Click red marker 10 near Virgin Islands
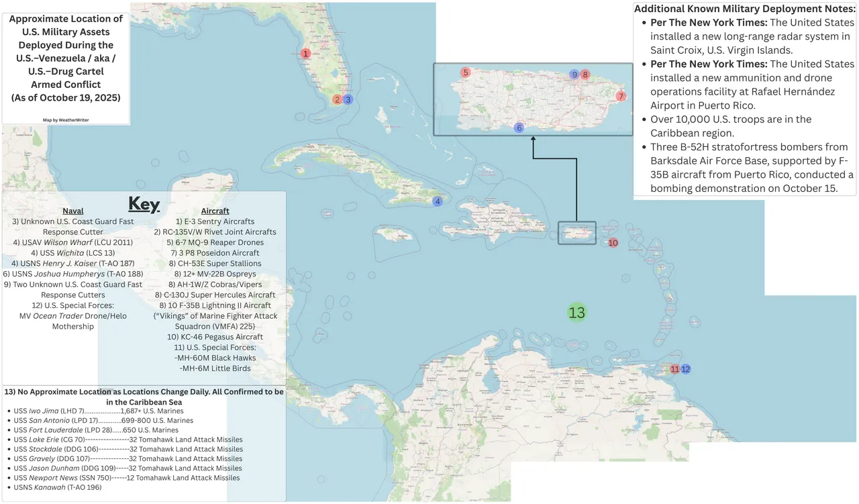Image resolution: width=859 pixels, height=504 pixels. (x=613, y=242)
